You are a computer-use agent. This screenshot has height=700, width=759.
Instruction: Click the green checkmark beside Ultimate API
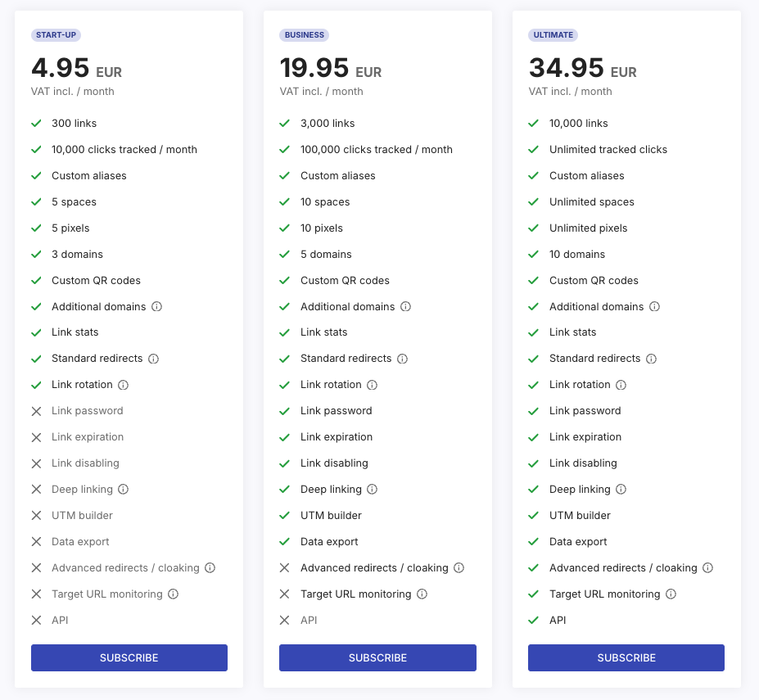pos(534,621)
